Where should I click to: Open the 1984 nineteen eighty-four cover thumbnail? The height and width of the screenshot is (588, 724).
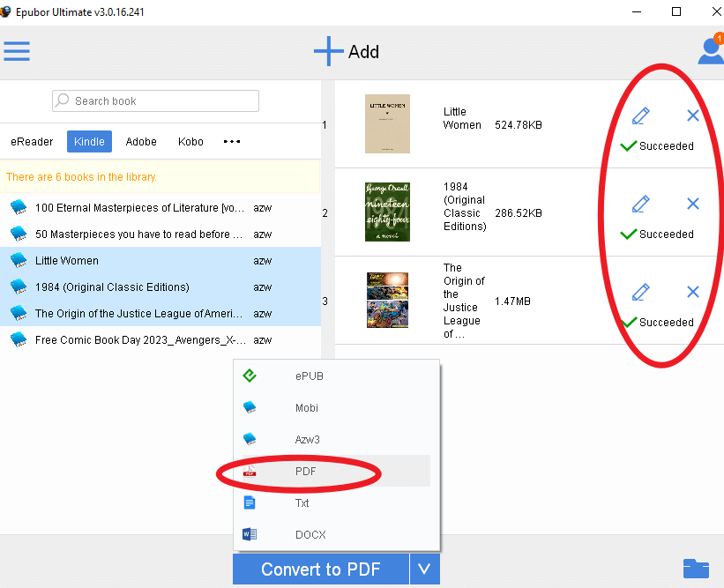click(x=387, y=212)
